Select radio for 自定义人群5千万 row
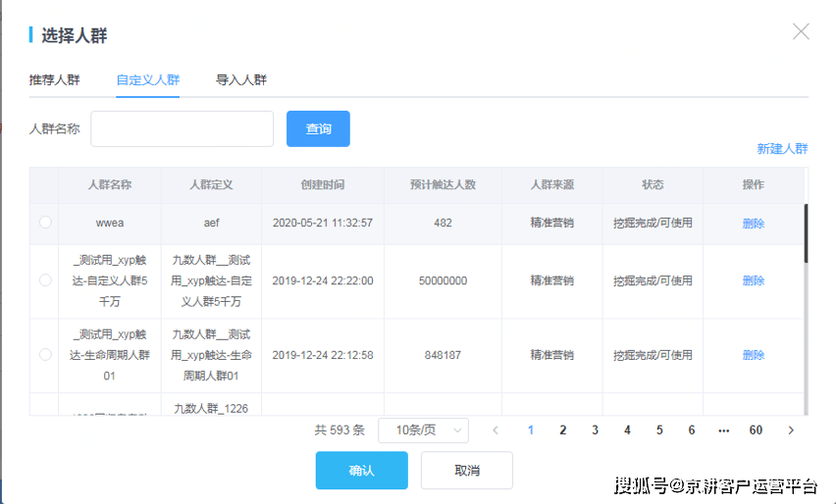Screen dimensions: 836x504 pos(45,280)
